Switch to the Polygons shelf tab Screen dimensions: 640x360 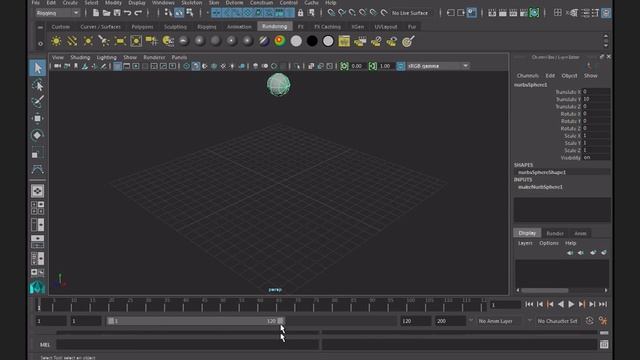click(142, 27)
